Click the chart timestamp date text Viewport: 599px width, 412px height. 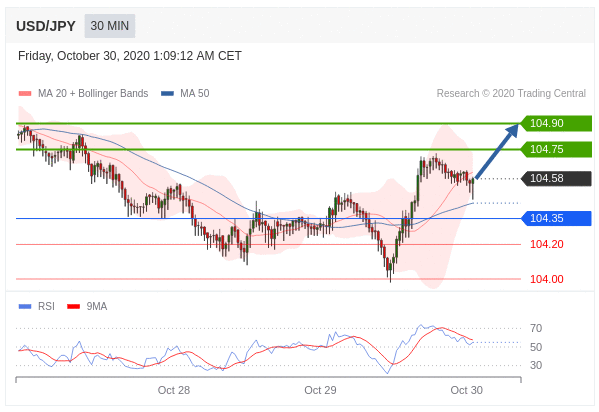click(130, 56)
